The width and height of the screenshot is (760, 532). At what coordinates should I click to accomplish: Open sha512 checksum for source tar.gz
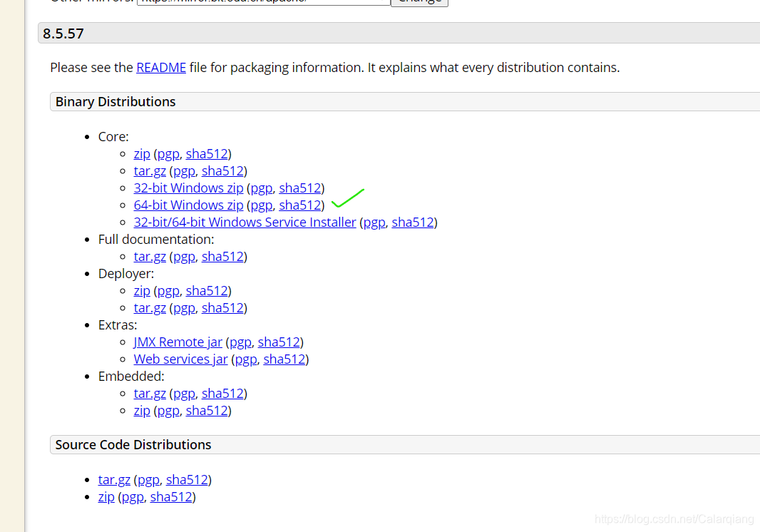187,480
